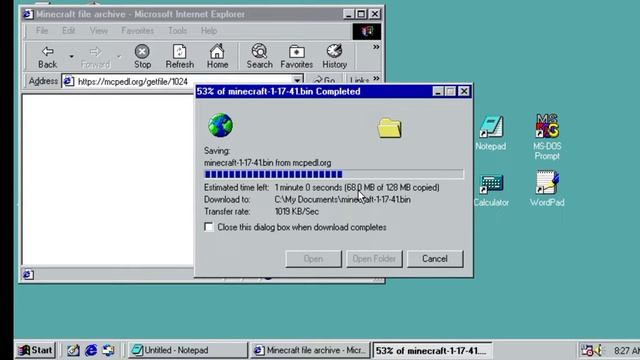This screenshot has height=360, width=640.
Task: Open the Windows Start menu
Action: coord(36,350)
